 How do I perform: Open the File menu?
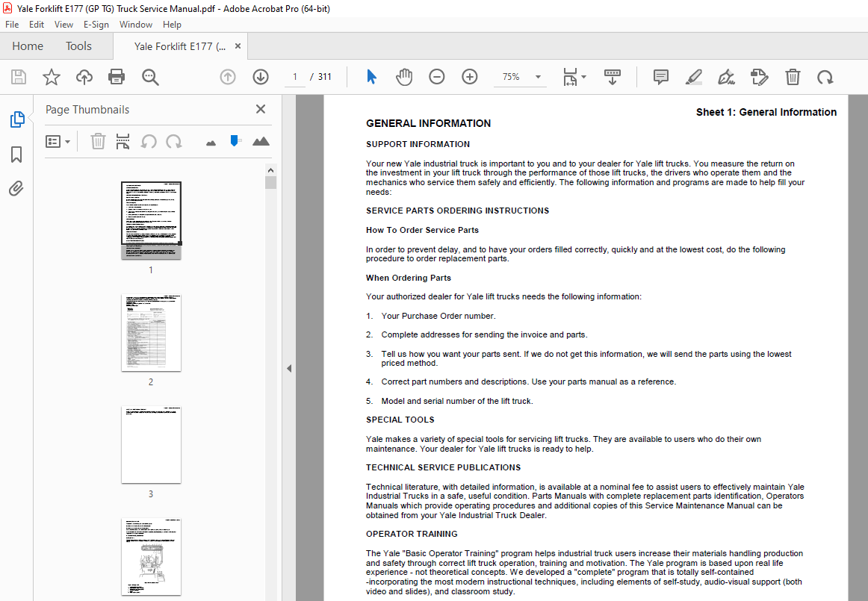tap(12, 25)
